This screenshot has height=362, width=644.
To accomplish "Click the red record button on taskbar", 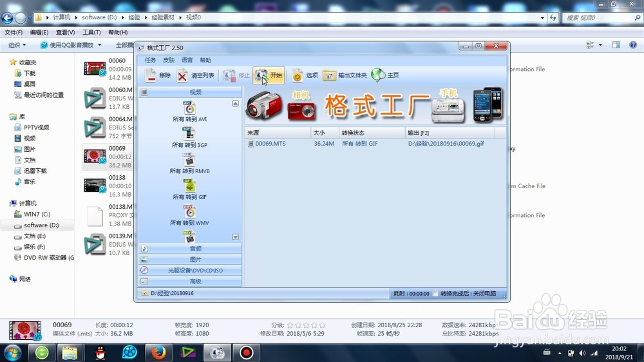I will pos(246,352).
